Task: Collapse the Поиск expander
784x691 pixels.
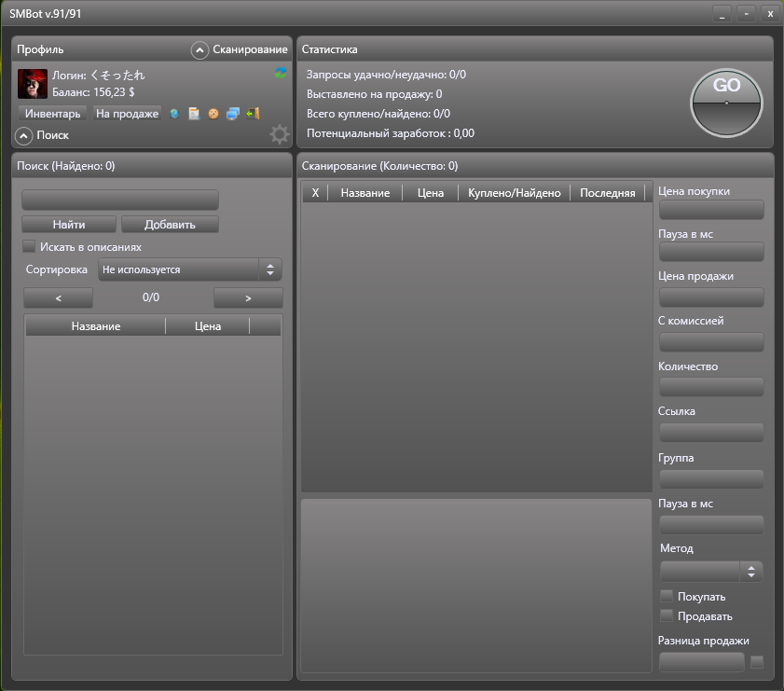Action: (x=24, y=136)
